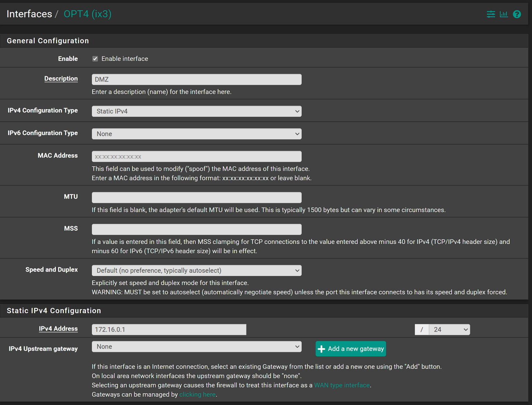Viewport: 532px width, 405px height.
Task: Enable the interface checkbox
Action: tap(95, 59)
